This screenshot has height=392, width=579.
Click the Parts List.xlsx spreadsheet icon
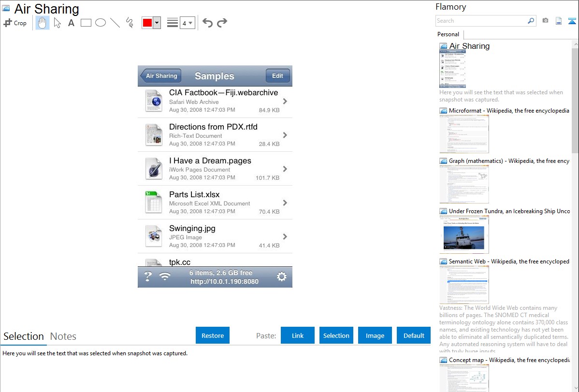[154, 203]
